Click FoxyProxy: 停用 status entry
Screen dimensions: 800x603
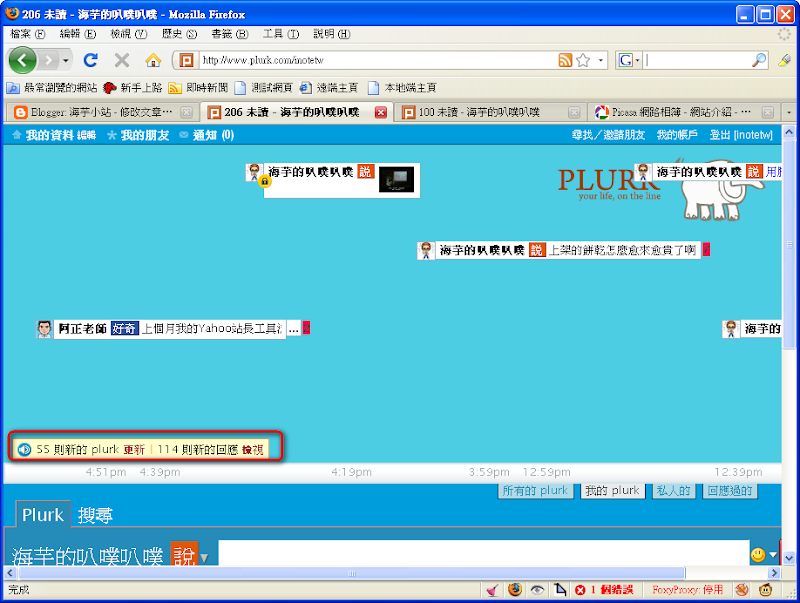(x=687, y=590)
